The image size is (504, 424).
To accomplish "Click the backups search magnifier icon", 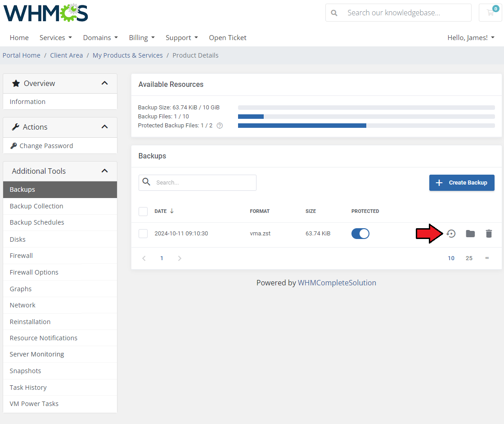I will pos(147,182).
